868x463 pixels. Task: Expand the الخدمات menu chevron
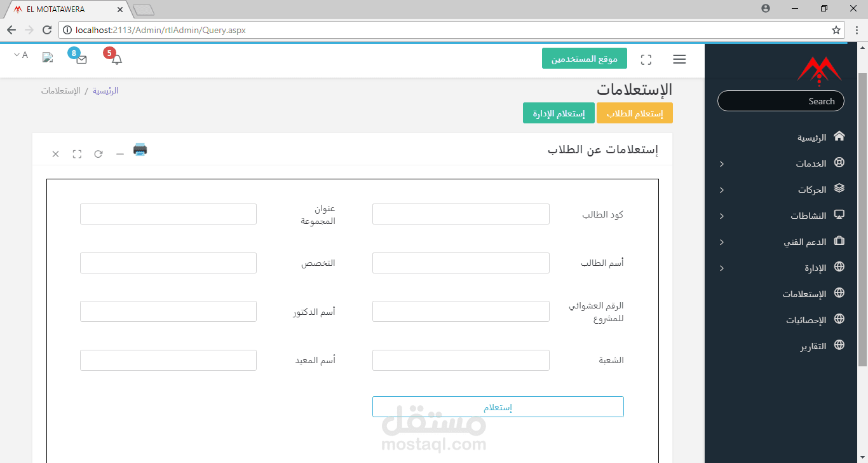coord(721,164)
